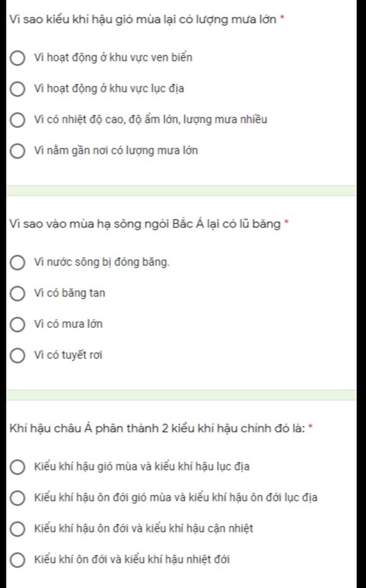Select radio 'Vì nằm gần nơi có lượng mưa lớn'
Viewport: 366px width, 588px height.
[17, 151]
